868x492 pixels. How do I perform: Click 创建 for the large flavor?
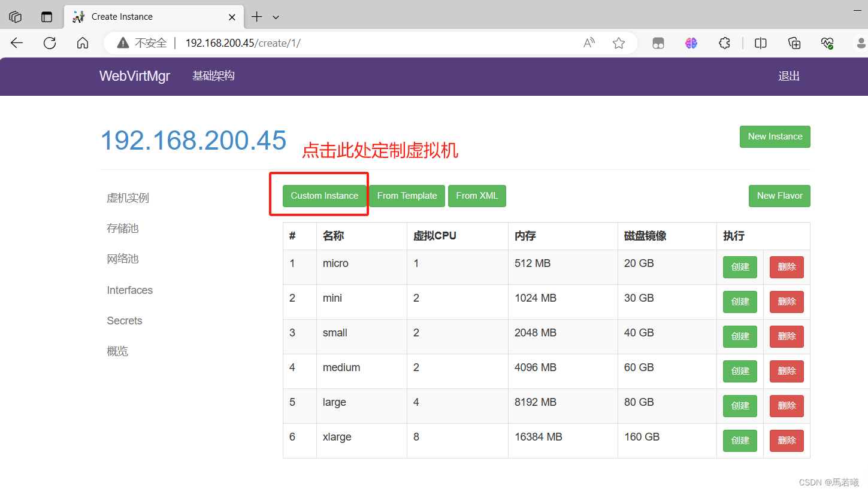pyautogui.click(x=740, y=406)
